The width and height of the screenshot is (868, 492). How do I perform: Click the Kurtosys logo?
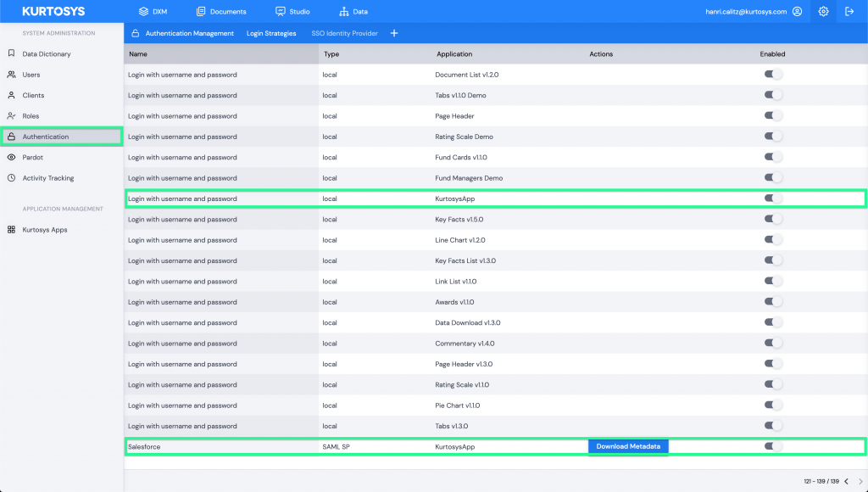tap(53, 12)
